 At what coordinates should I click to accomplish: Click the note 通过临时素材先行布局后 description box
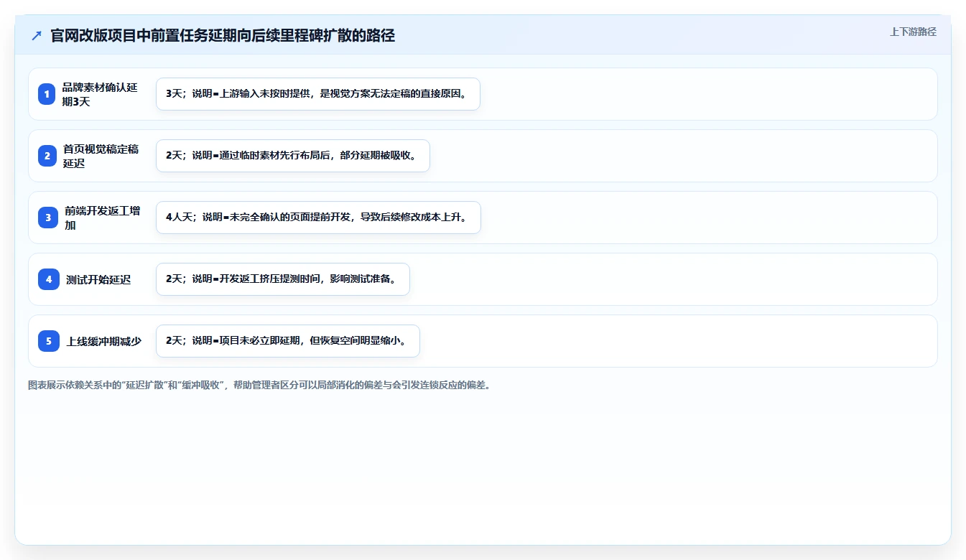[292, 156]
